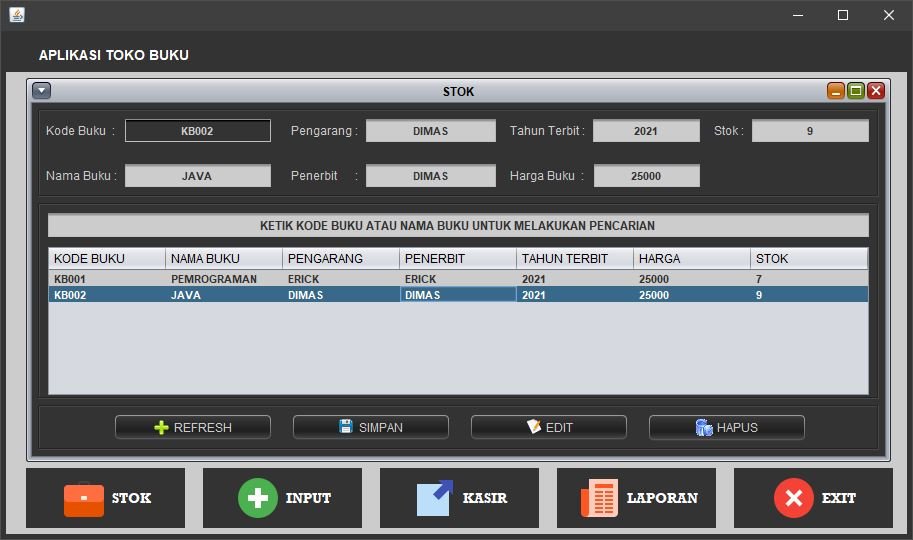This screenshot has height=540, width=913.
Task: Click the search box for book lookup
Action: pyautogui.click(x=457, y=226)
